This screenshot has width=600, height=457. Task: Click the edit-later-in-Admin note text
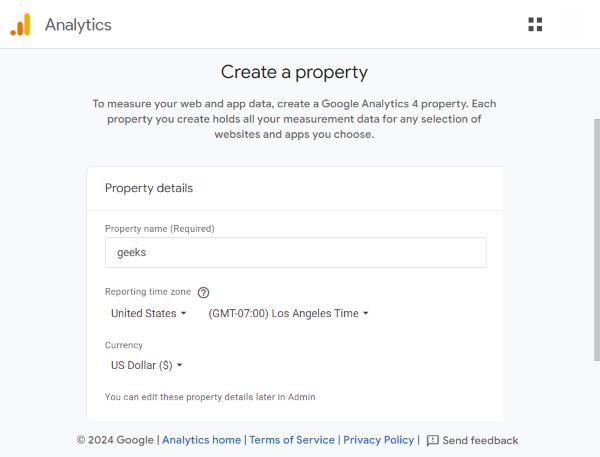click(210, 397)
